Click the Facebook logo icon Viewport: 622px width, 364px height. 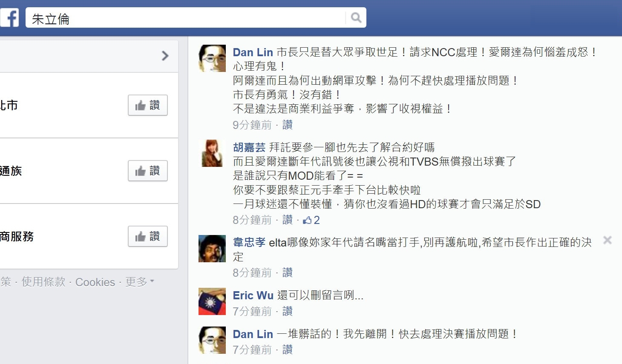point(9,18)
